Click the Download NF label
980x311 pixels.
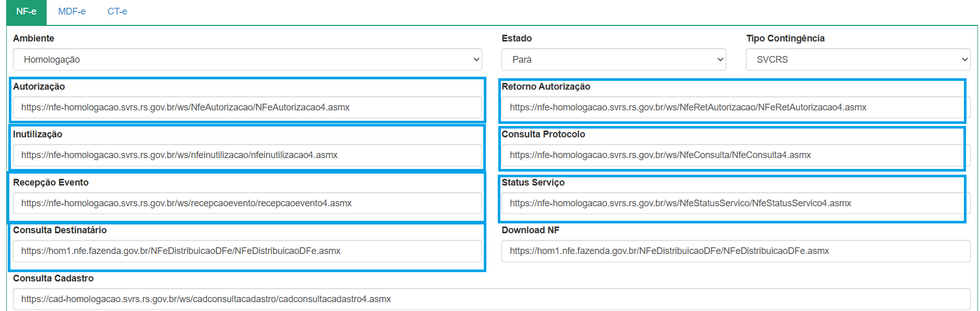(530, 230)
